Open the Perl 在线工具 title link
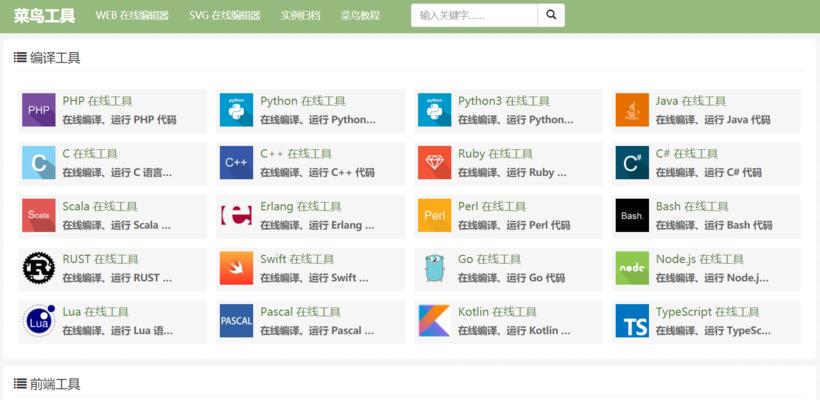 (492, 207)
